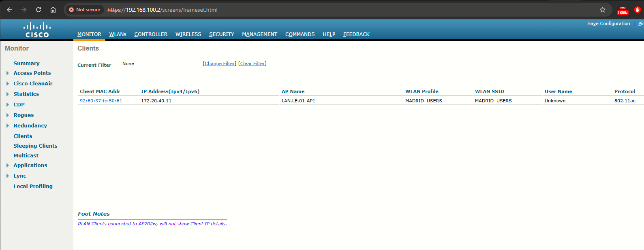Select 802.11ac protocol cell
Image resolution: width=644 pixels, height=250 pixels.
pos(625,101)
